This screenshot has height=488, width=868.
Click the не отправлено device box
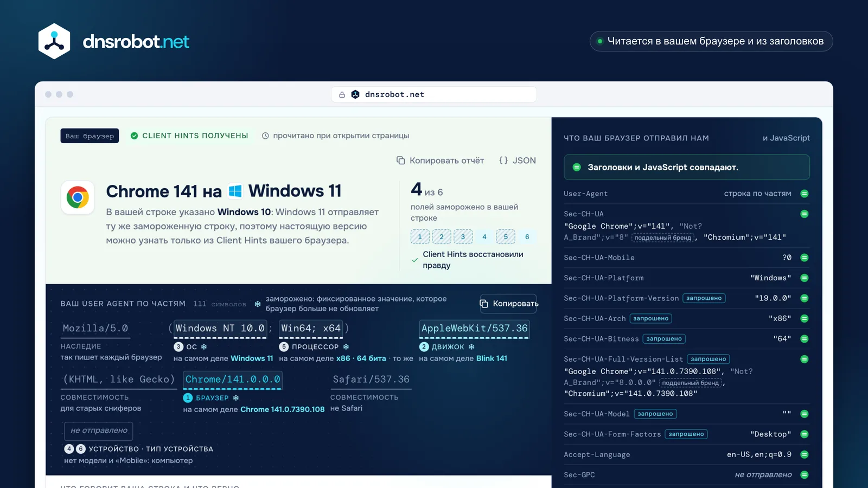click(x=99, y=431)
